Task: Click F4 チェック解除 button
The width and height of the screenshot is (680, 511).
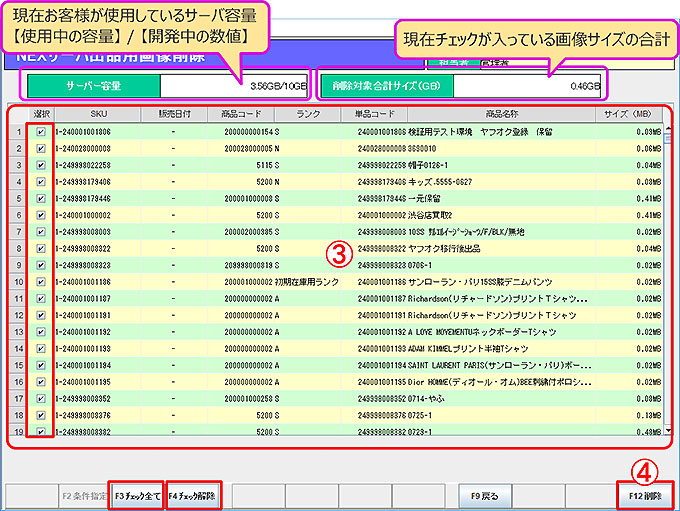Action: (x=193, y=495)
